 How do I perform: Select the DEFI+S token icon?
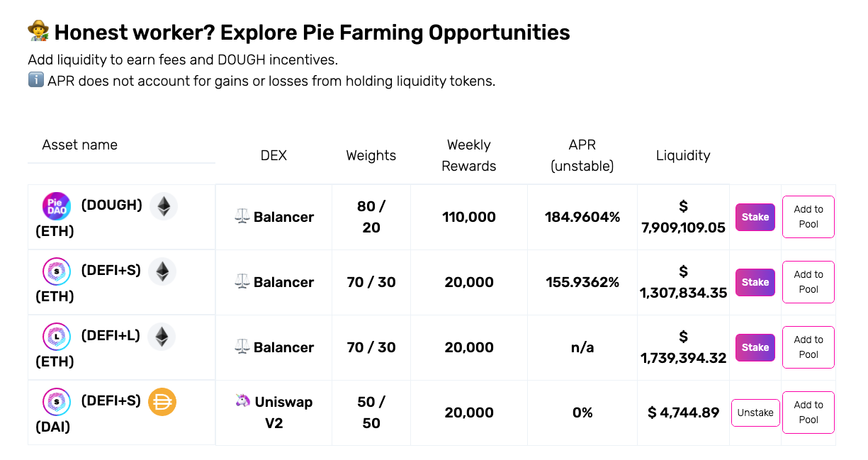click(56, 271)
